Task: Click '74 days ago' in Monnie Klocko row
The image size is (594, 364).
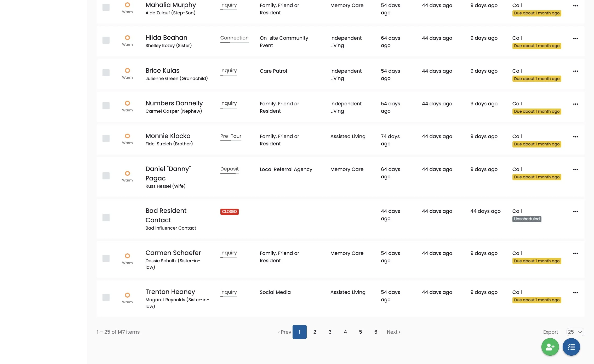Action: 390,140
